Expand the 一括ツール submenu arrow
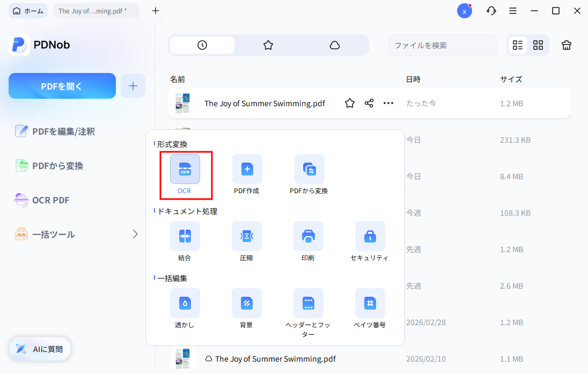This screenshot has width=588, height=374. tap(135, 234)
